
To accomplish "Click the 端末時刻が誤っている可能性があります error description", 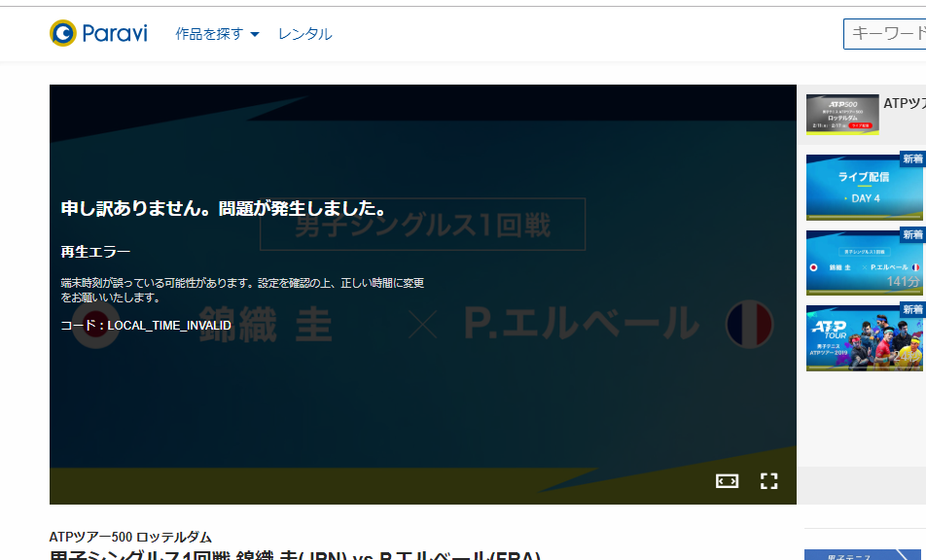I will [242, 291].
